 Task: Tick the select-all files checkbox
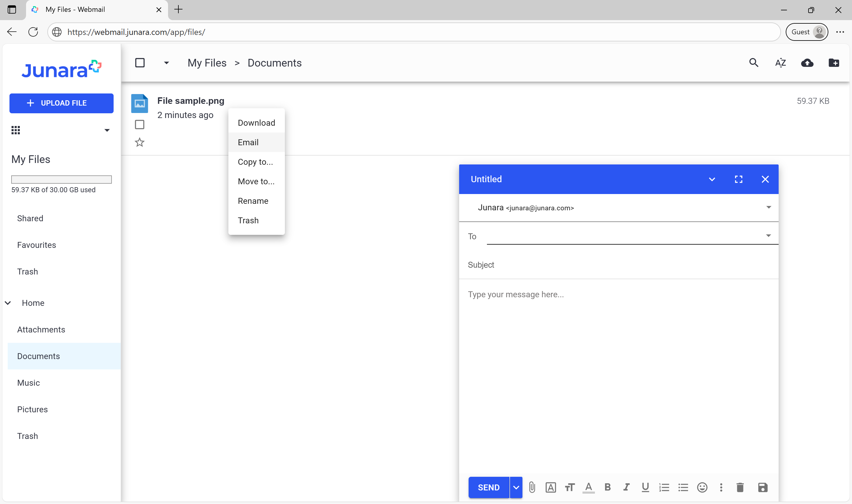pos(140,63)
